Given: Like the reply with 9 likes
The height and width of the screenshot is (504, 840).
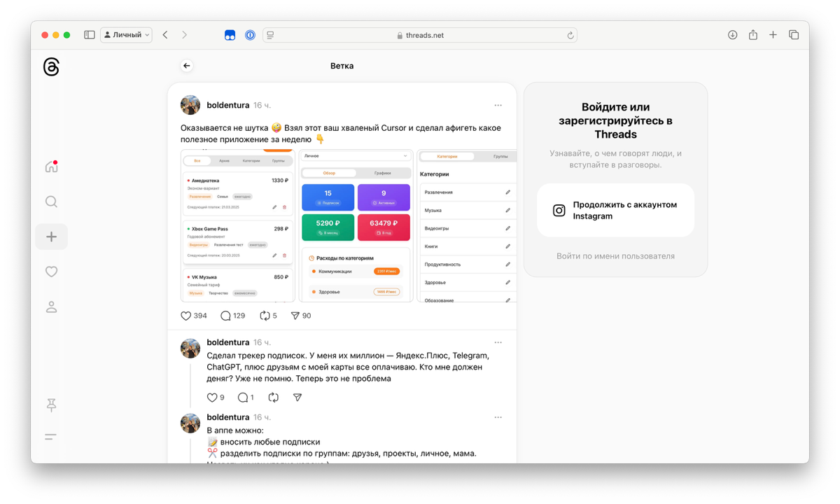Looking at the screenshot, I should 216,398.
